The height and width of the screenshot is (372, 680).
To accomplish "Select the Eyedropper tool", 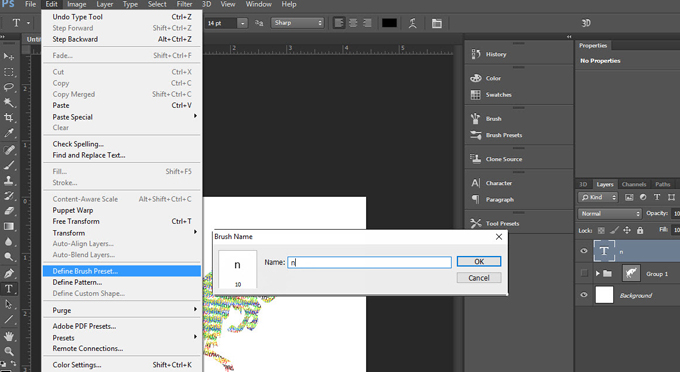I will pos(9,133).
